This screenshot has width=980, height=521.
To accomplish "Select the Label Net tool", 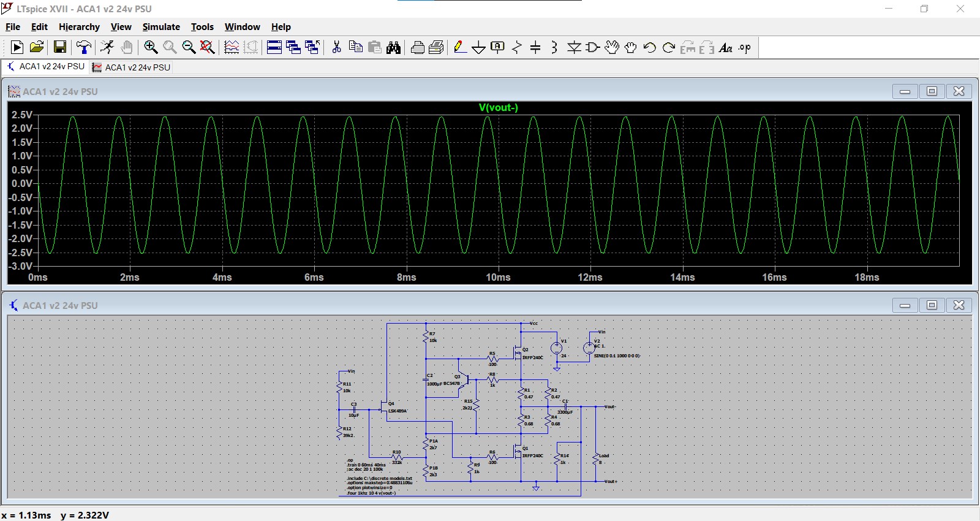I will (x=498, y=47).
